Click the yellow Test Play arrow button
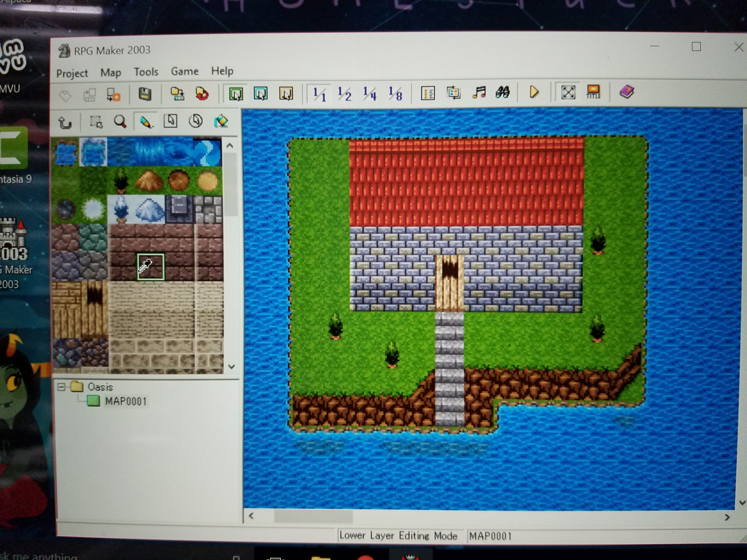 pos(534,92)
